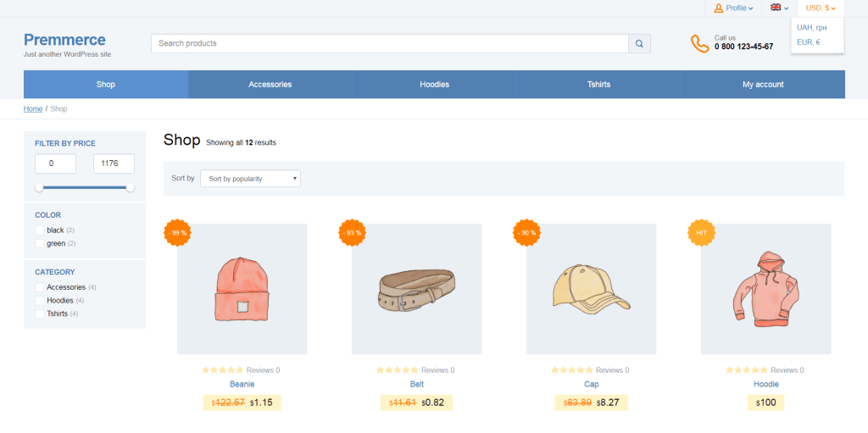868x433 pixels.
Task: Click the Cap product image
Action: point(591,289)
